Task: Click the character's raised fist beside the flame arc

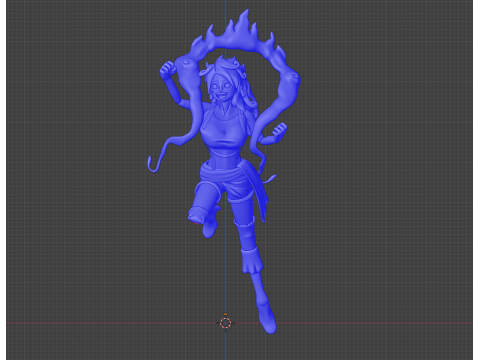Action: (168, 70)
